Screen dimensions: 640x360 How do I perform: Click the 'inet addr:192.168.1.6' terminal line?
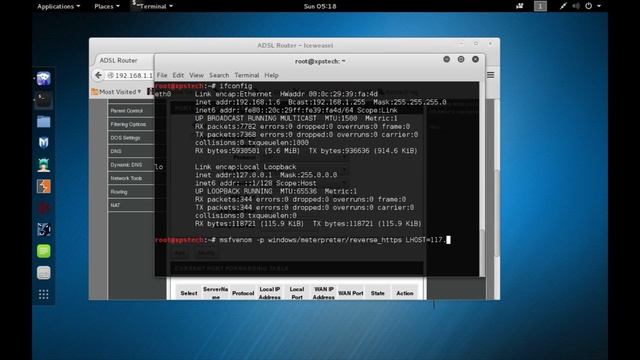pyautogui.click(x=320, y=102)
